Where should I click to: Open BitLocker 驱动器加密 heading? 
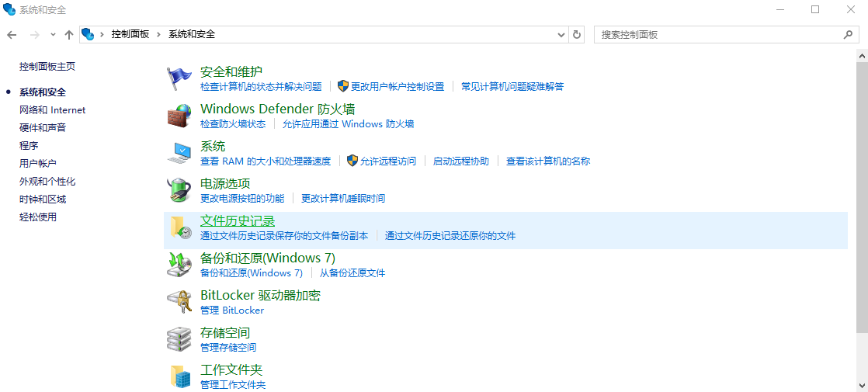pyautogui.click(x=260, y=295)
